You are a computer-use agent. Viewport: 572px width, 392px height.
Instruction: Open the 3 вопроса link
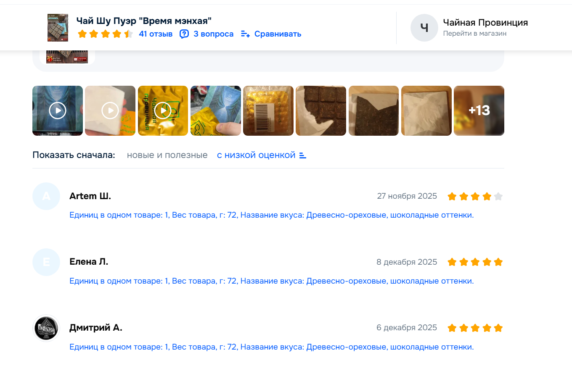pos(213,34)
